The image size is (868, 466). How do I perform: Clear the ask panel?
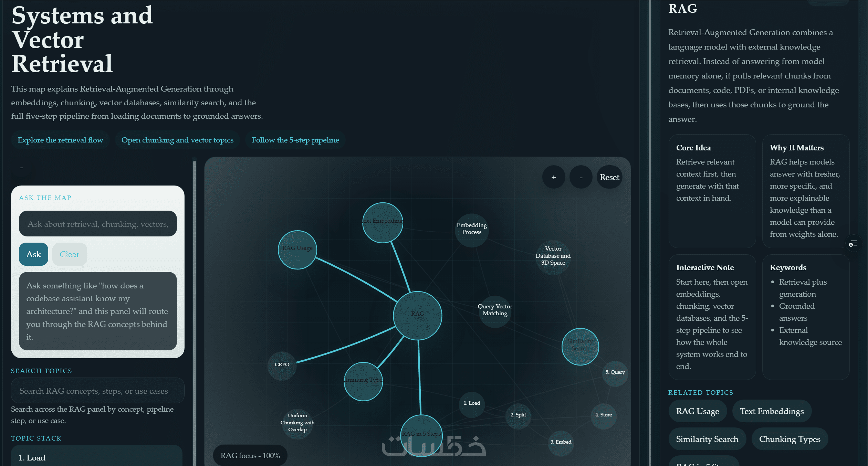click(70, 254)
